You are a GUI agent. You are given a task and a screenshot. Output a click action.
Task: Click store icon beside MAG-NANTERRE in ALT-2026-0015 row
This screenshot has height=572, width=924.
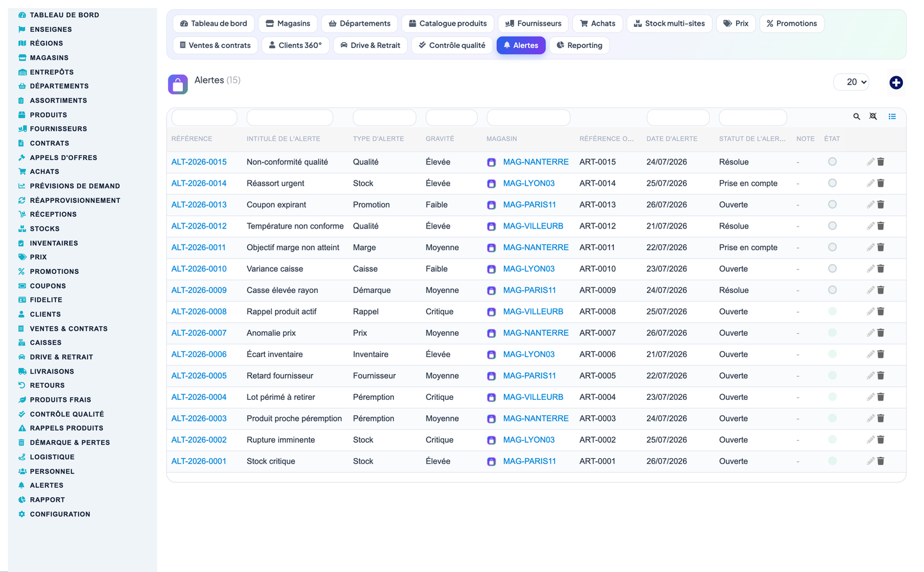tap(491, 163)
